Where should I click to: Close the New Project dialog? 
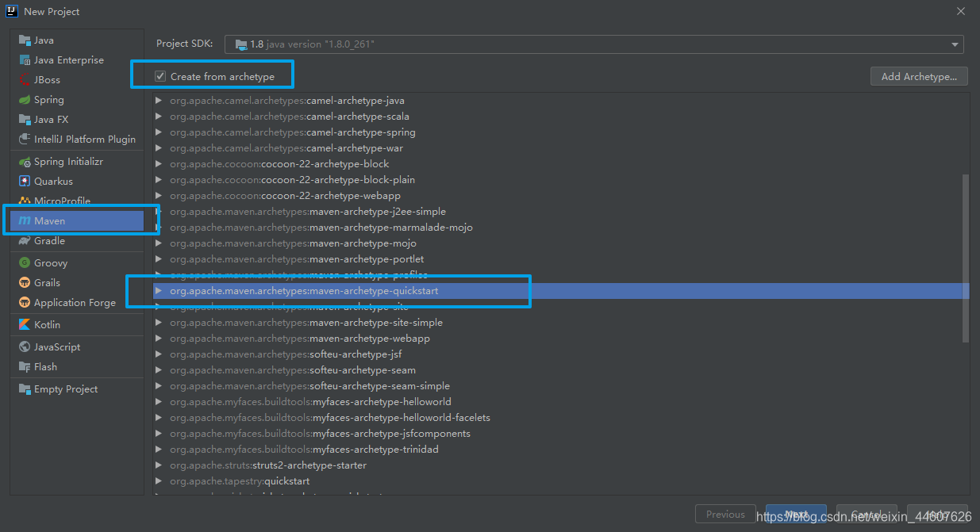pos(961,11)
